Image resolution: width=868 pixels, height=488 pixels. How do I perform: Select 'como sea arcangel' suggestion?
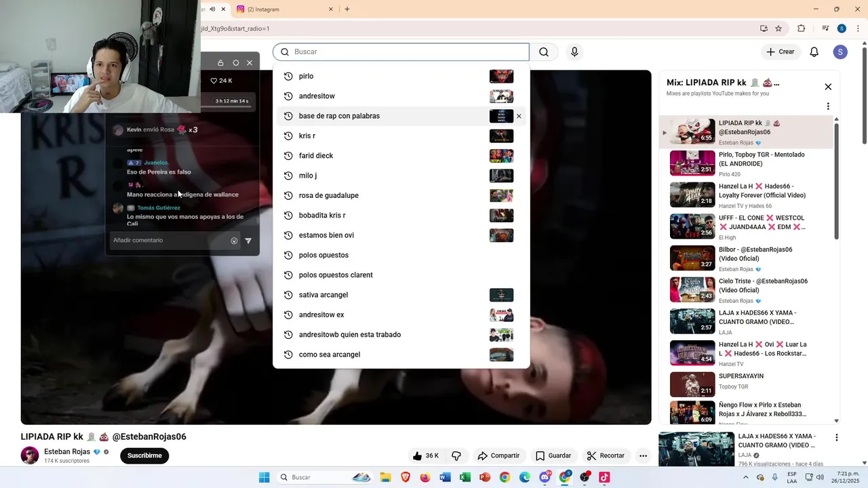(x=401, y=354)
